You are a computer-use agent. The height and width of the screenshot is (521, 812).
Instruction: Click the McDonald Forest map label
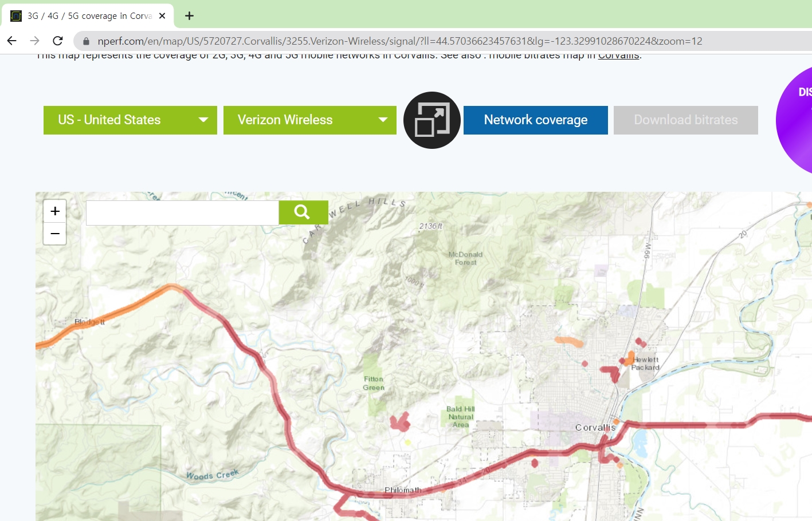pos(465,258)
